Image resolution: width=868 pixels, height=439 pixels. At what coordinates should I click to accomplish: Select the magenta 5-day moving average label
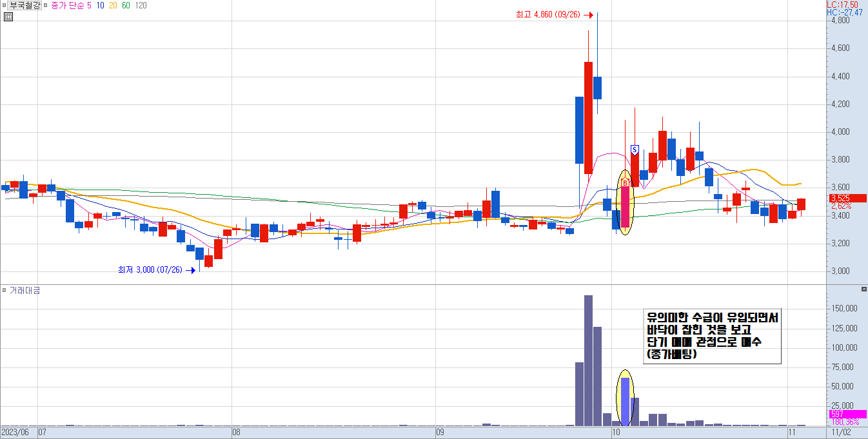coord(89,5)
